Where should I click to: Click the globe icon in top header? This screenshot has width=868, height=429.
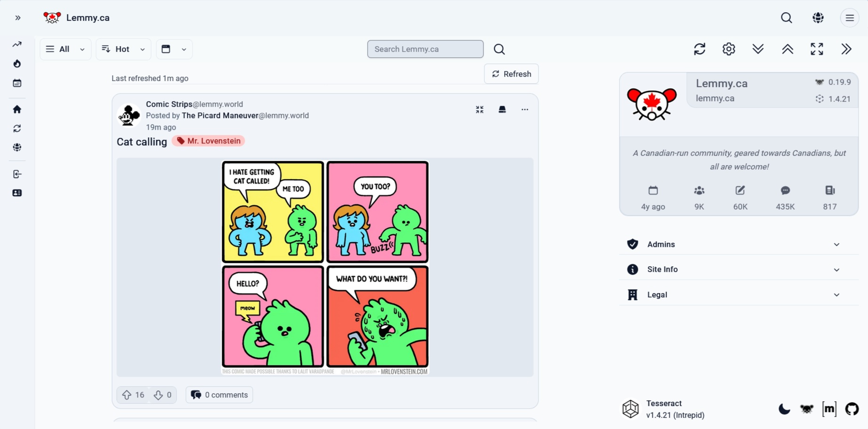coord(818,18)
